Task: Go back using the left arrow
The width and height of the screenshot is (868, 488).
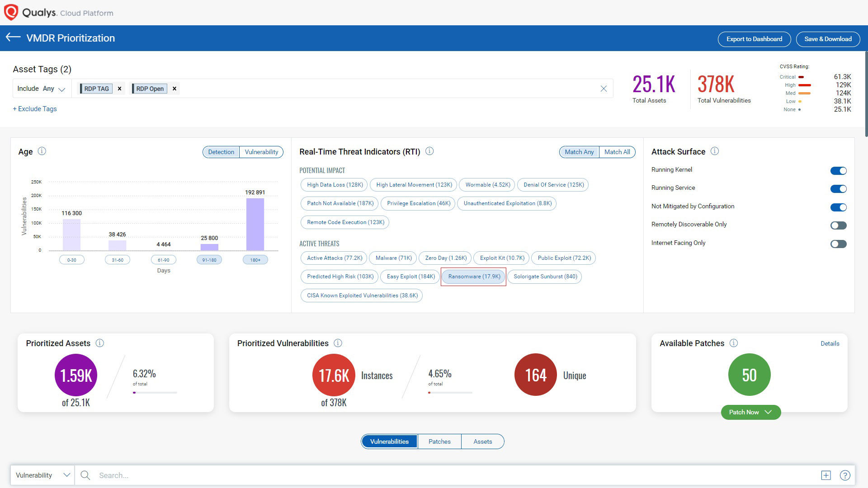Action: pyautogui.click(x=13, y=38)
